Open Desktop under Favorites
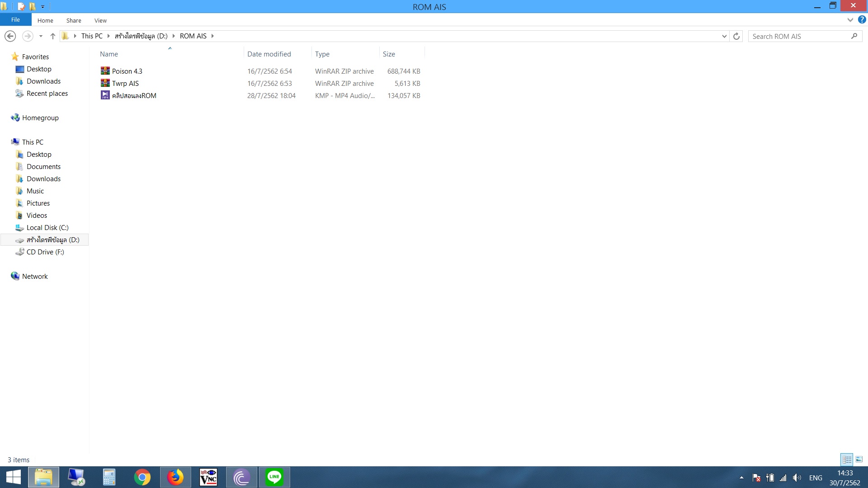868x488 pixels. [x=39, y=69]
